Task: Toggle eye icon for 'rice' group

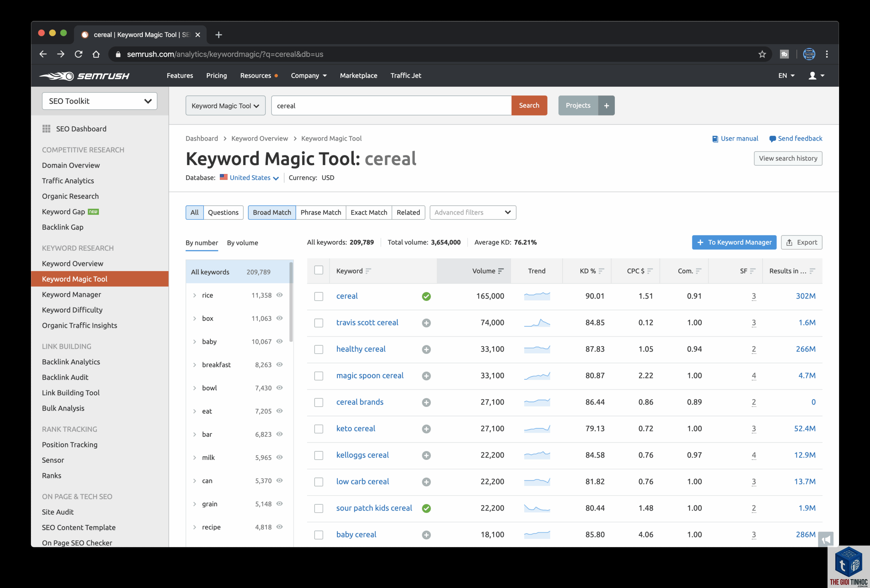Action: [x=279, y=295]
